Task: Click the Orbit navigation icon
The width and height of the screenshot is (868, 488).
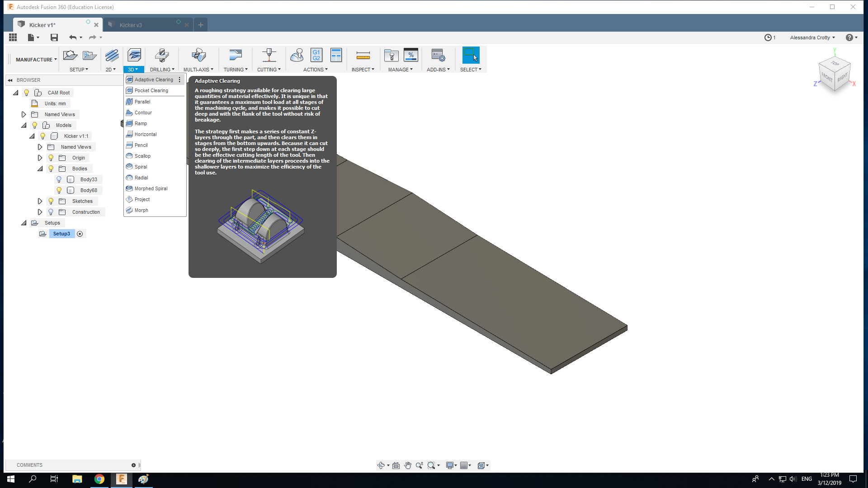Action: [381, 465]
